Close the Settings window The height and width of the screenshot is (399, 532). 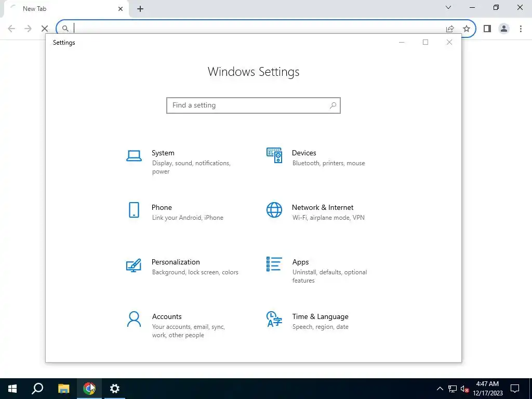(x=449, y=43)
